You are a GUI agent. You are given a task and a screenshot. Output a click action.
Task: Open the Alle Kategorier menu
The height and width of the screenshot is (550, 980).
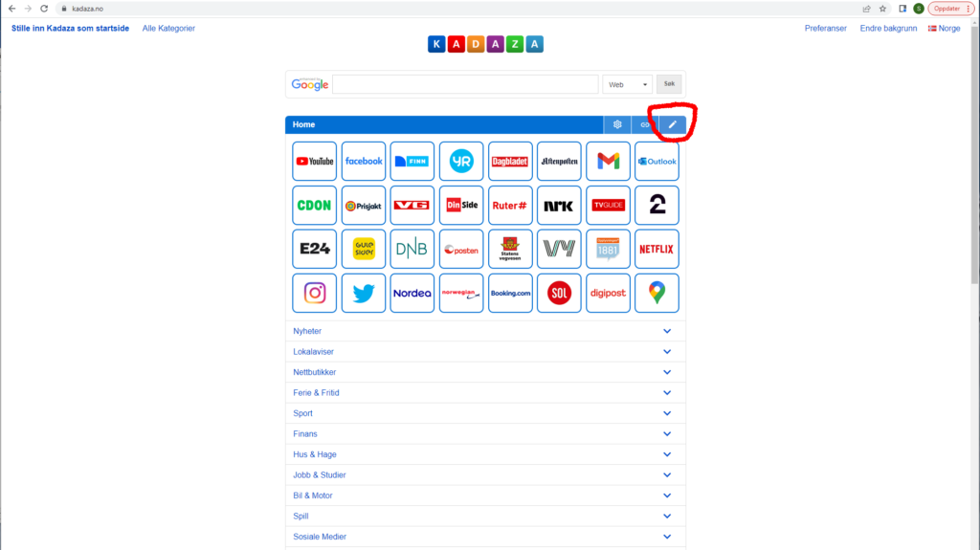tap(168, 29)
